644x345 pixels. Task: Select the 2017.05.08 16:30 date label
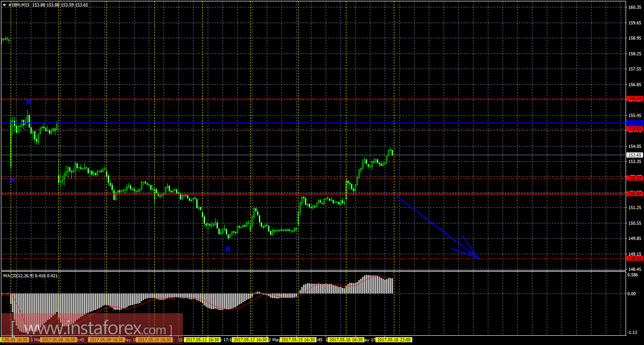coord(58,340)
